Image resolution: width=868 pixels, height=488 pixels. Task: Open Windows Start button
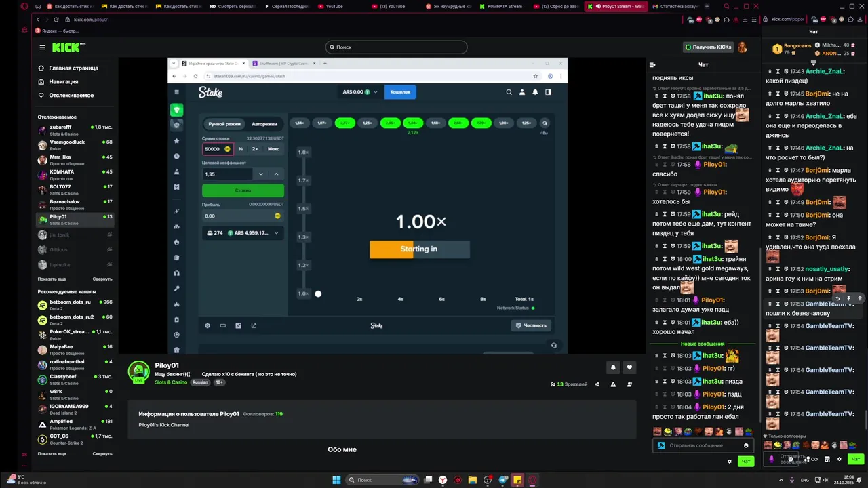click(x=336, y=480)
